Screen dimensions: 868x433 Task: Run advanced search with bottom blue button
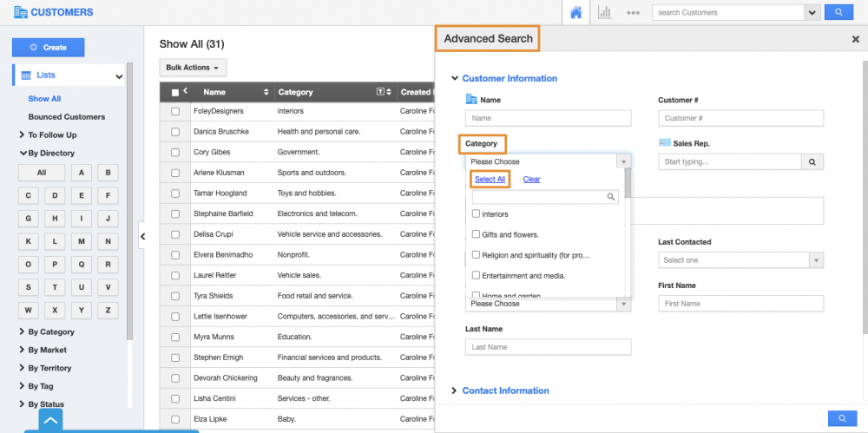click(841, 418)
